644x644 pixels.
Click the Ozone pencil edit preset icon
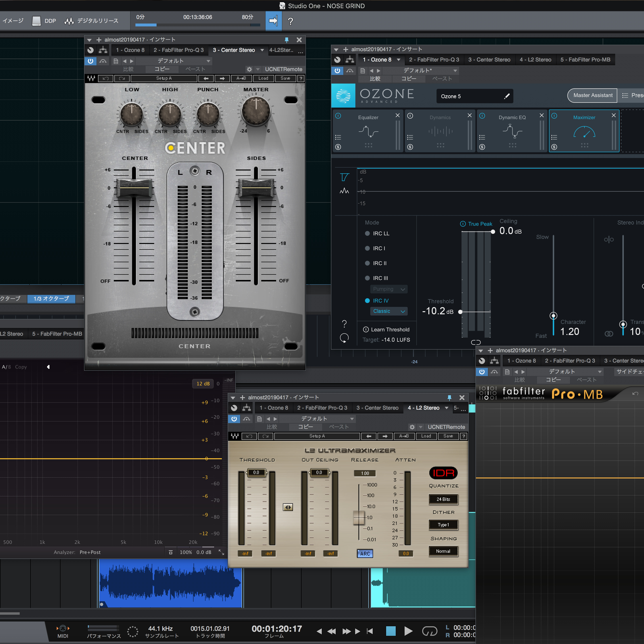point(507,96)
